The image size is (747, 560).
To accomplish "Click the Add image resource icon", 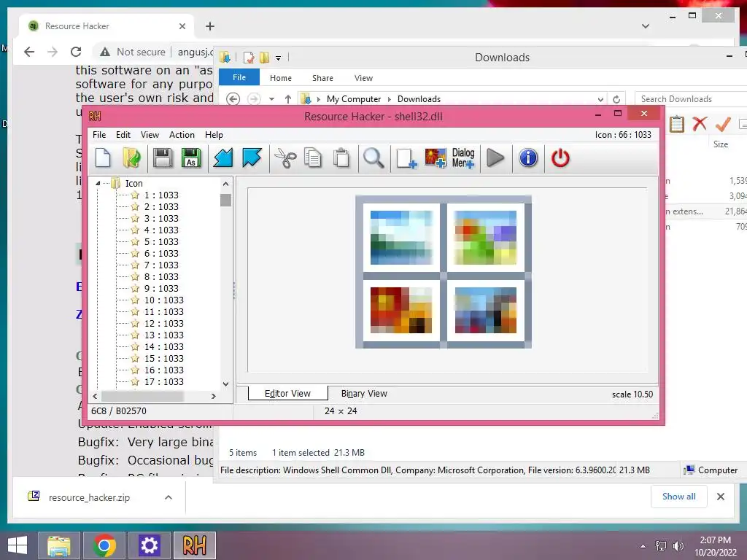I will click(x=436, y=158).
